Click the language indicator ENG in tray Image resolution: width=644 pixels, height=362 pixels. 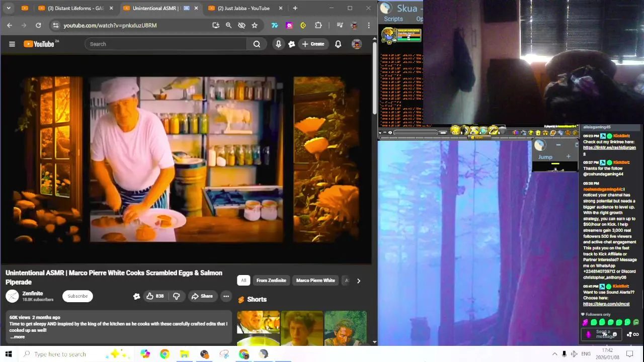586,354
